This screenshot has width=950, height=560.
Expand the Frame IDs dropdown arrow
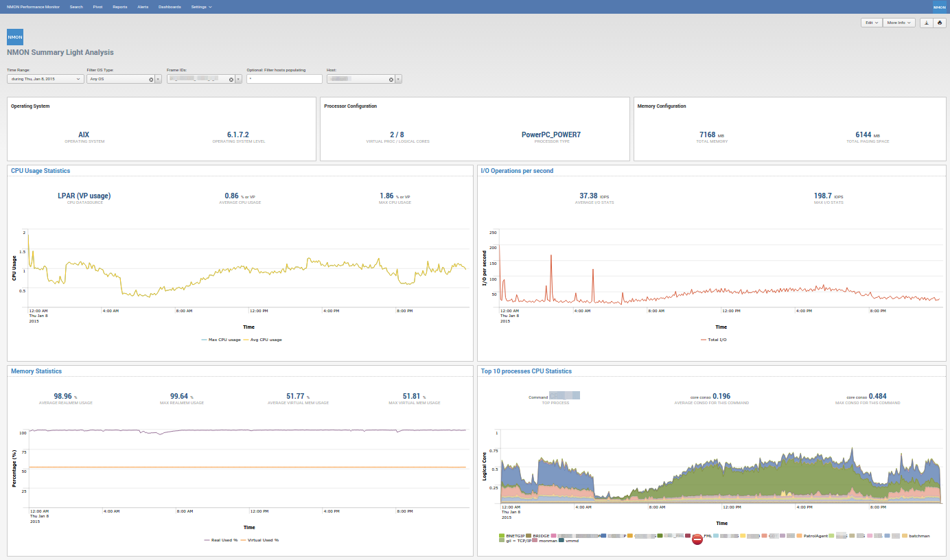[239, 79]
